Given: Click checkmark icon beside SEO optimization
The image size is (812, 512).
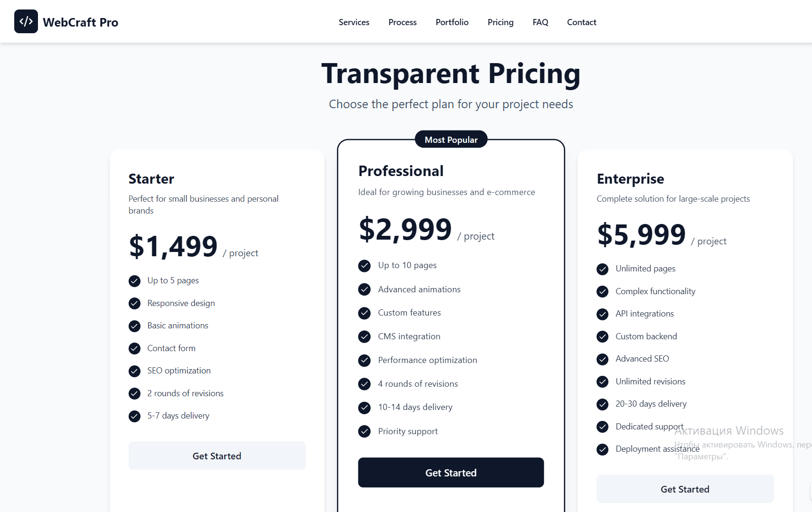Looking at the screenshot, I should [135, 371].
